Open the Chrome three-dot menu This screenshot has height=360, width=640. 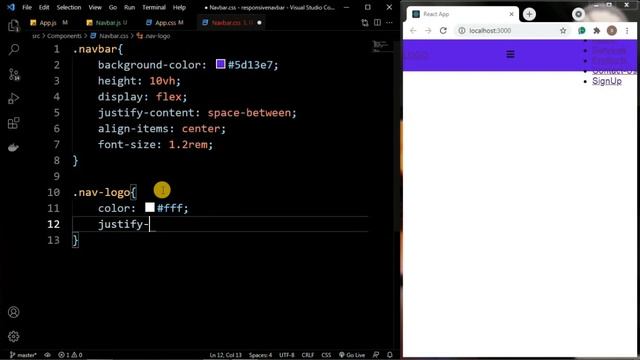[x=627, y=31]
